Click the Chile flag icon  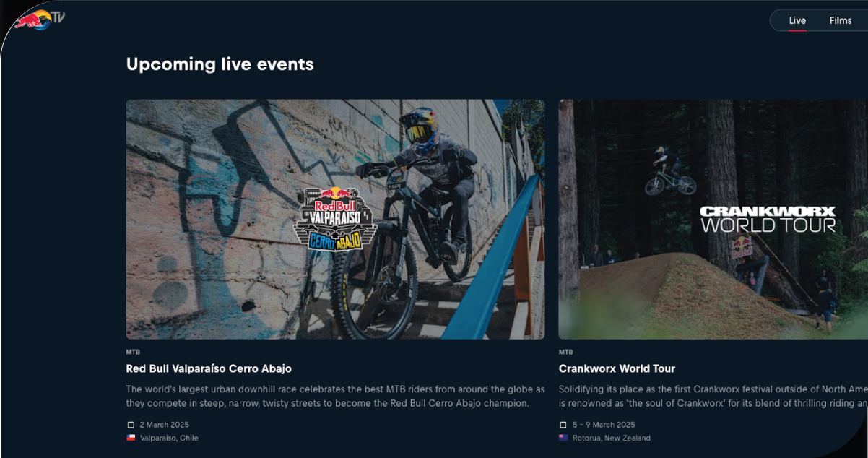(131, 438)
